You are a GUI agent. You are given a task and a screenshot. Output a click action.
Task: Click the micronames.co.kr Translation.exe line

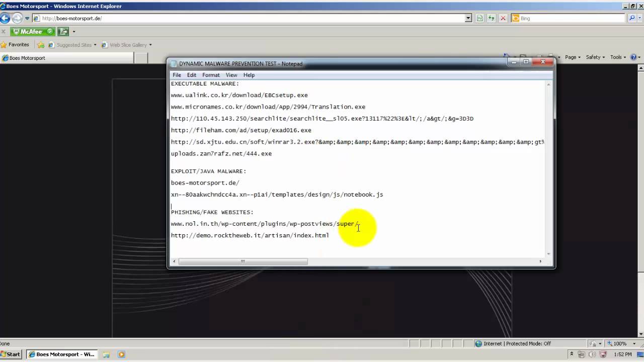tap(268, 107)
